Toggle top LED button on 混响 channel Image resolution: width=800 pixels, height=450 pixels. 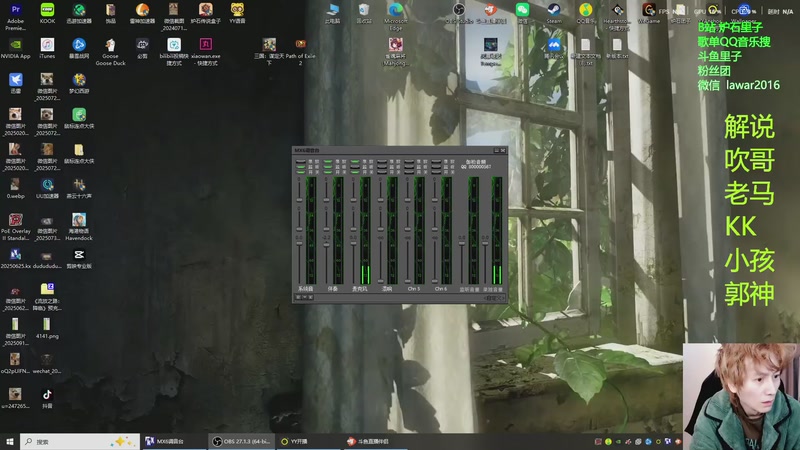click(382, 161)
